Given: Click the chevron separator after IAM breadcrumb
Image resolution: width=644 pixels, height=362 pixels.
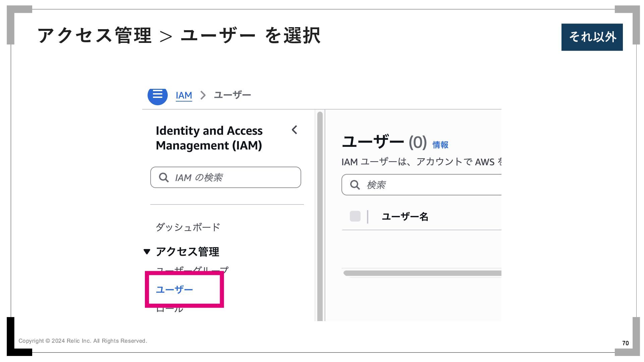Looking at the screenshot, I should [x=203, y=96].
